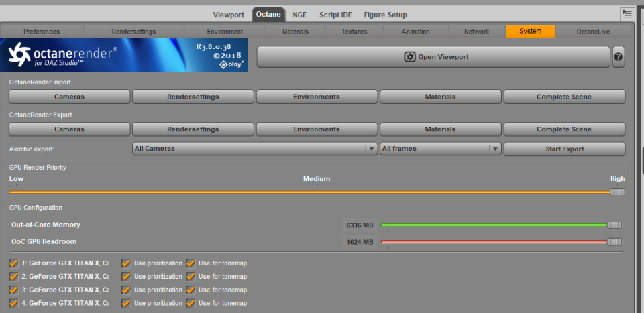644x313 pixels.
Task: Click the Out-of-Core Memory slider handle
Action: pos(614,225)
